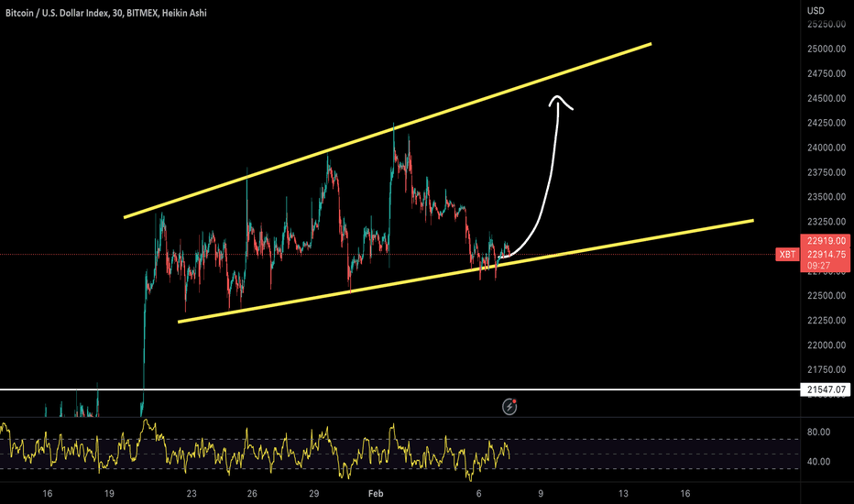
Task: Click the USD currency label on the price axis
Action: click(816, 10)
